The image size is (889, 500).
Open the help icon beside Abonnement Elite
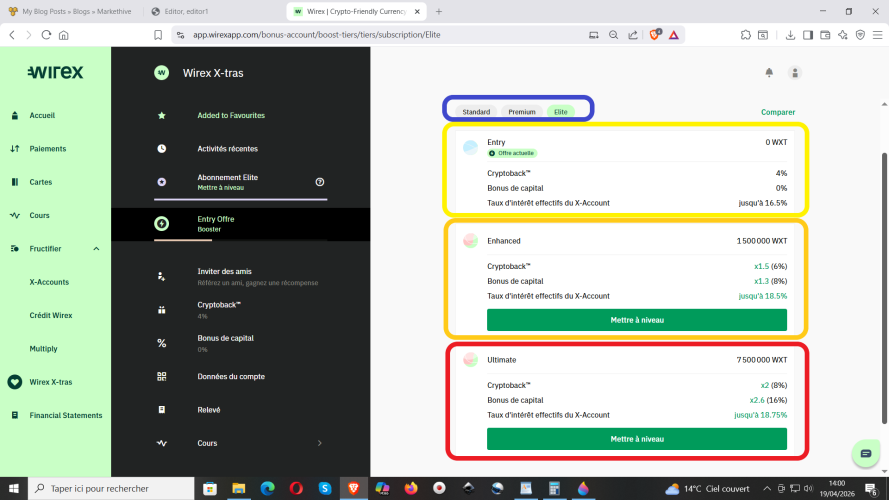(x=320, y=182)
